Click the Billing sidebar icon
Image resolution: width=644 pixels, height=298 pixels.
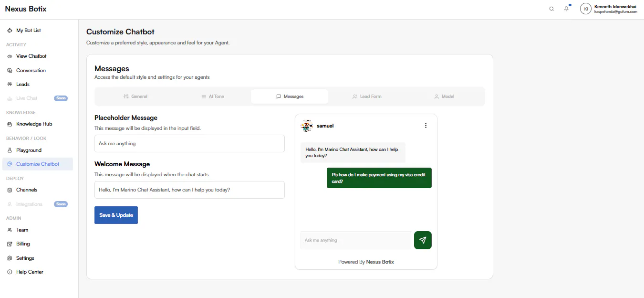(x=10, y=244)
